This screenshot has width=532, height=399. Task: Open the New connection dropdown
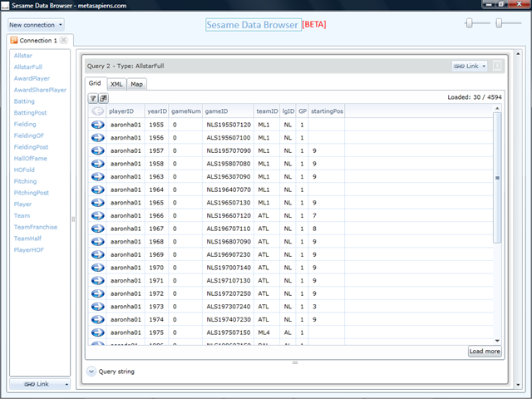tap(36, 25)
